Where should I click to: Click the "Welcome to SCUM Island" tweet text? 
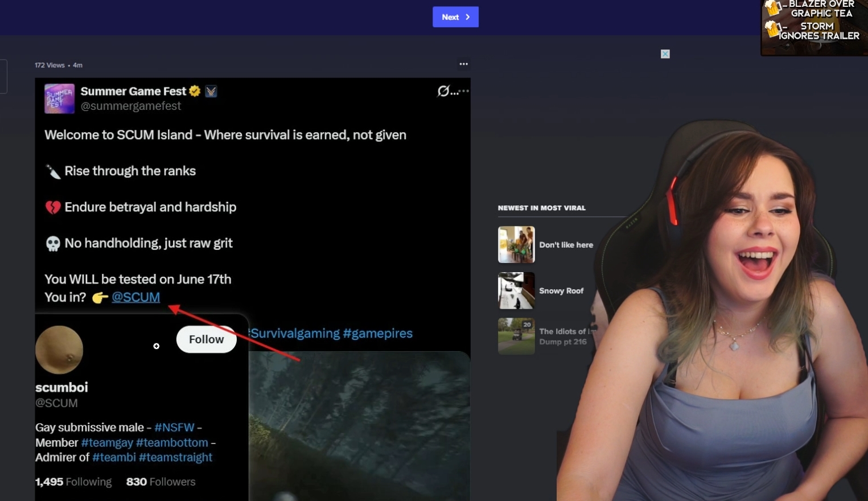click(x=225, y=135)
